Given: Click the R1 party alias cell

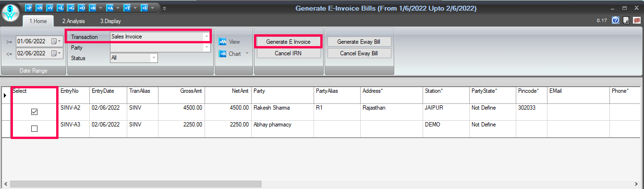Looking at the screenshot, I should pos(337,112).
